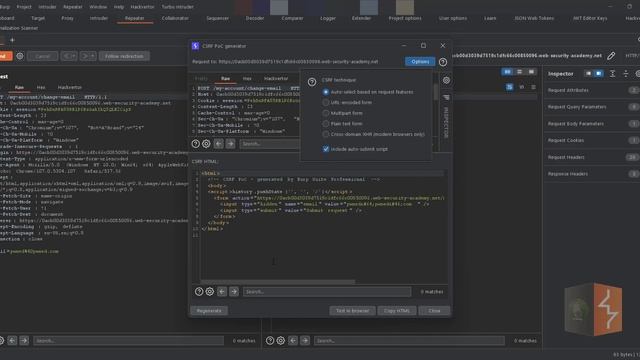
Task: Expand Request Body Parameters in Inspector
Action: [592, 124]
